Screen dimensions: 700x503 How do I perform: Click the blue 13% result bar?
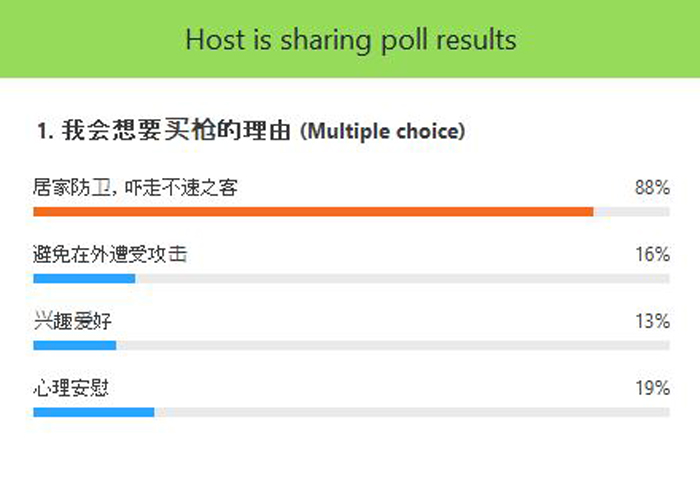pyautogui.click(x=75, y=345)
